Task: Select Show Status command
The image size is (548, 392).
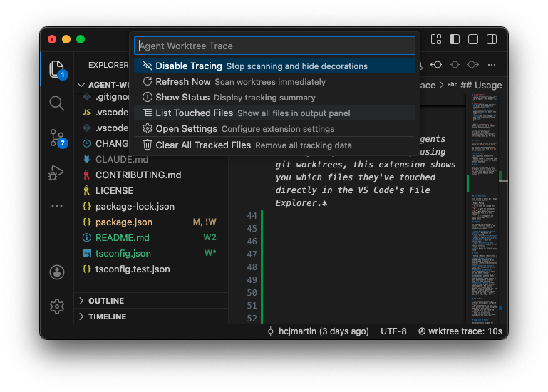Action: tap(274, 97)
